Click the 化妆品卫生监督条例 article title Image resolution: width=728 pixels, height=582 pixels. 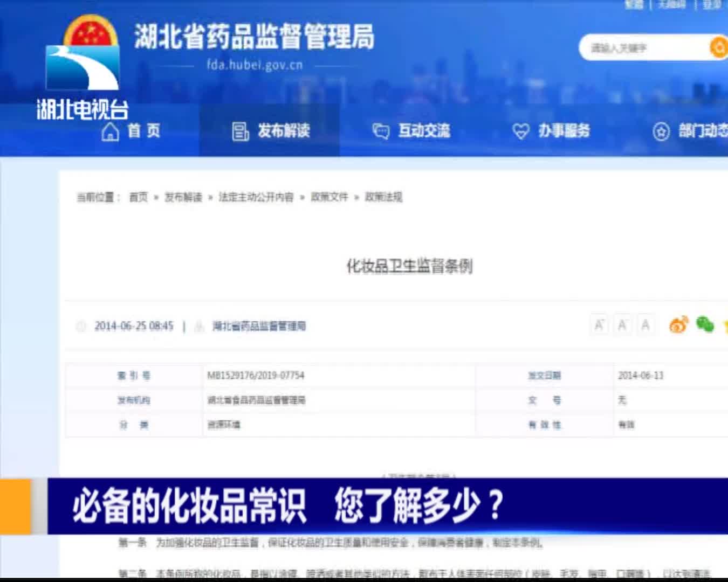409,266
